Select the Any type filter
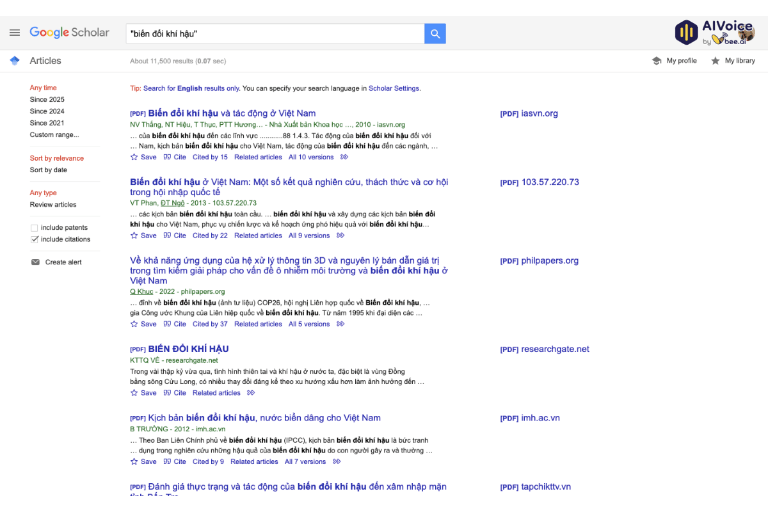The width and height of the screenshot is (768, 512). click(43, 193)
